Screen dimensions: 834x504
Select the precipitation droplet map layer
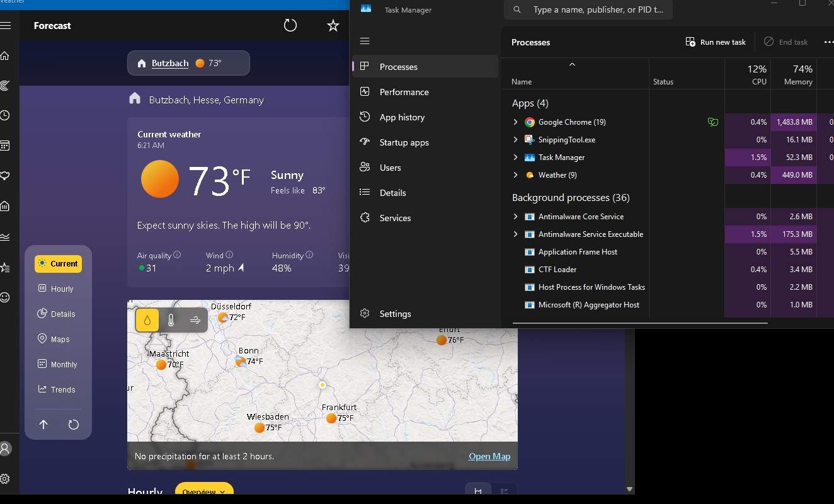click(147, 320)
